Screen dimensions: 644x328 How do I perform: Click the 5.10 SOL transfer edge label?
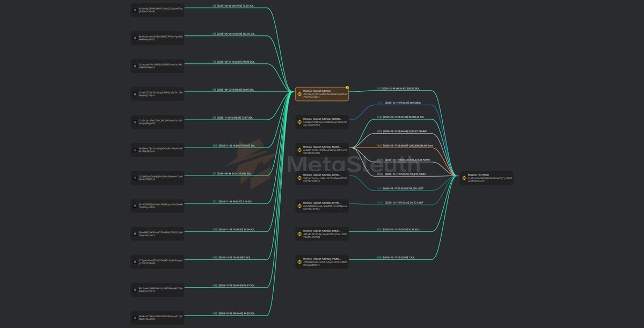(232, 201)
